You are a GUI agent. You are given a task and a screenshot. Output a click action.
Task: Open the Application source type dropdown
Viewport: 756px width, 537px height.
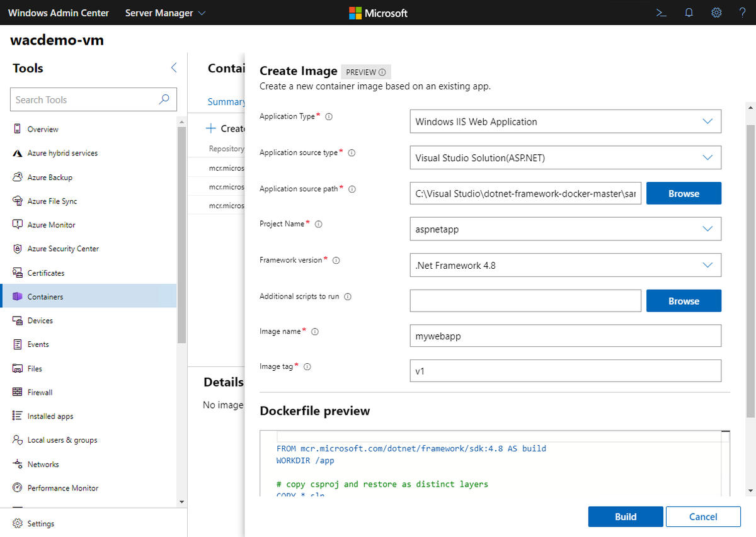pos(565,157)
